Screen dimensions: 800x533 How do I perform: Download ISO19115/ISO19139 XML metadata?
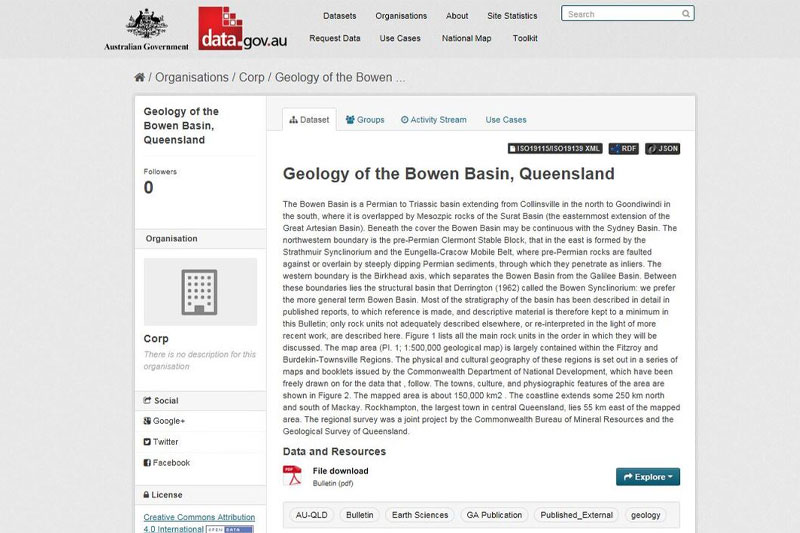pyautogui.click(x=555, y=149)
